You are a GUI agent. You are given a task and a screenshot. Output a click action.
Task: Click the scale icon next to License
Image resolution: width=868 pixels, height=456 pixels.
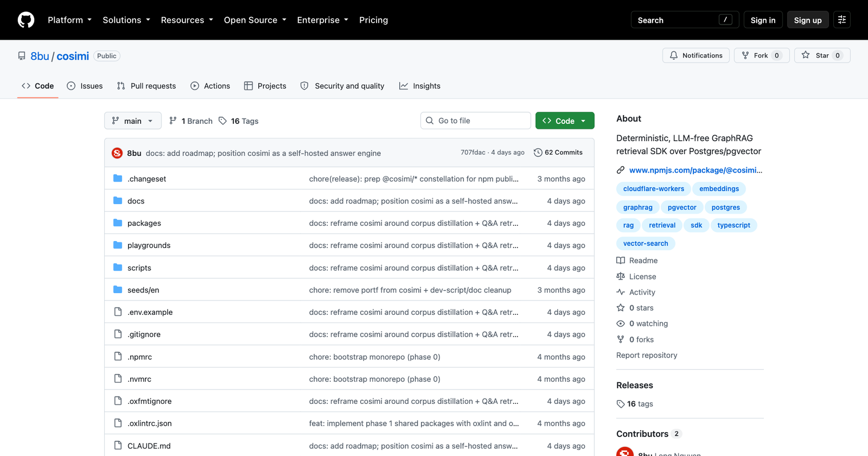point(621,276)
